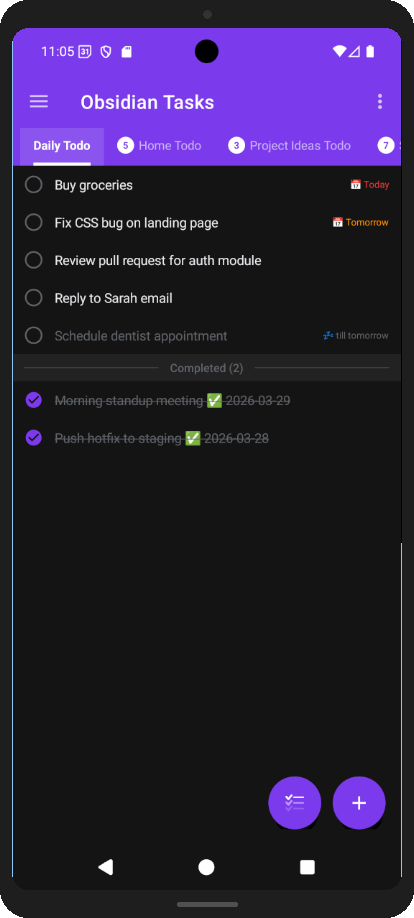Uncheck Push hotfix to staging task
This screenshot has width=414, height=918.
[34, 438]
